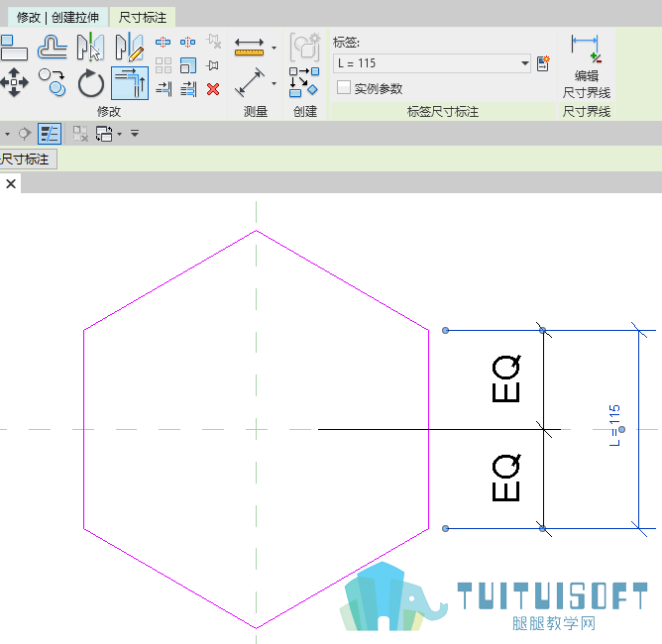Viewport: 662px width, 644px height.
Task: Expand the Measure Between dropdown arrow
Action: [274, 48]
